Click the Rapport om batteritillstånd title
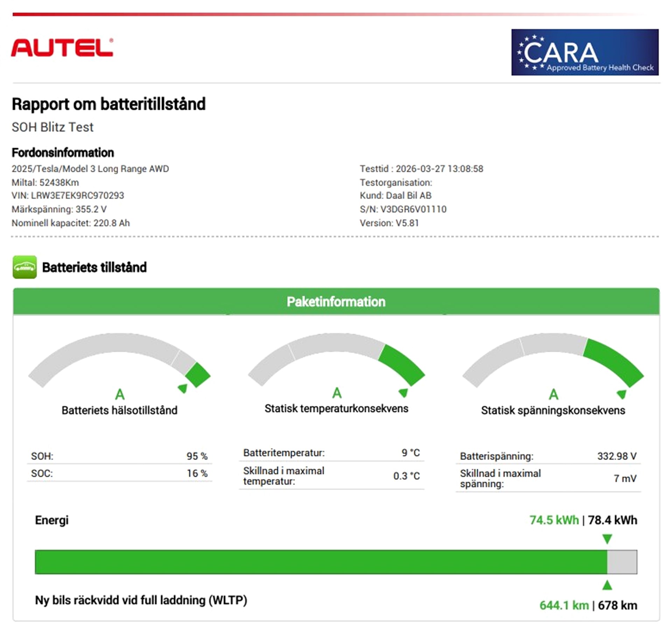Screen dimensions: 672x639 (108, 104)
